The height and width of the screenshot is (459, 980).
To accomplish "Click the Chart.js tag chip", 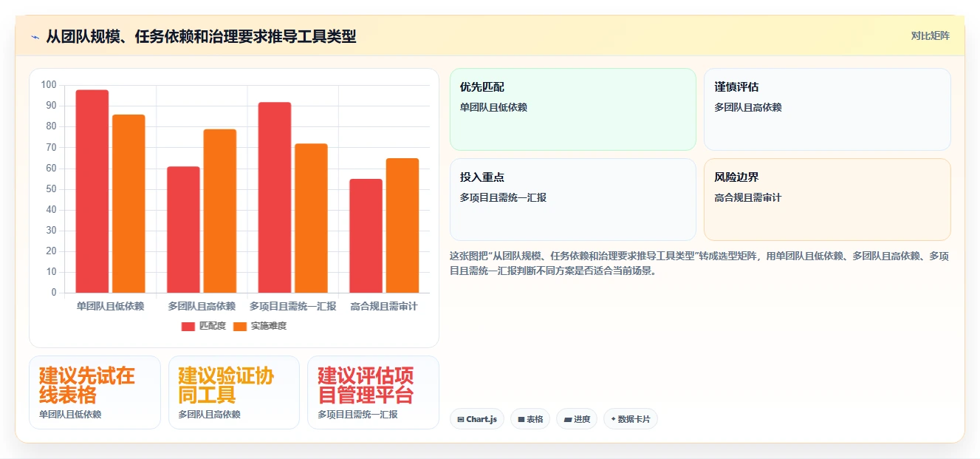I will tap(477, 419).
